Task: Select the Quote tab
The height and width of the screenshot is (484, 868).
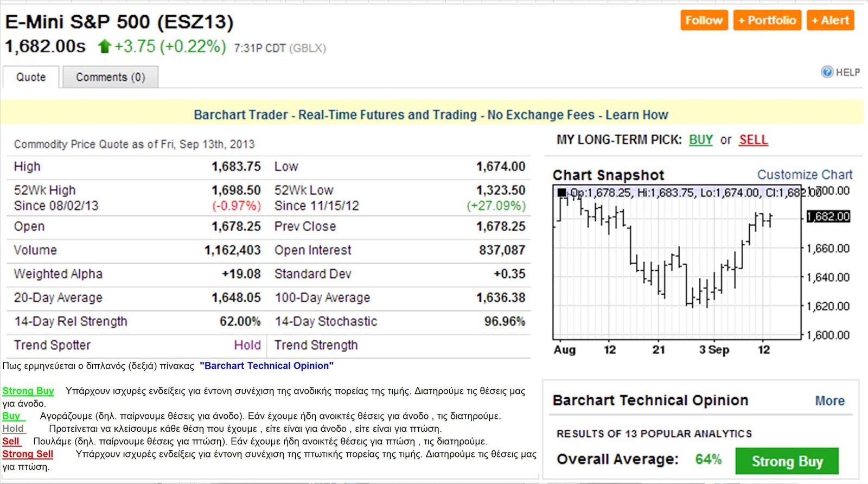Action: point(31,77)
